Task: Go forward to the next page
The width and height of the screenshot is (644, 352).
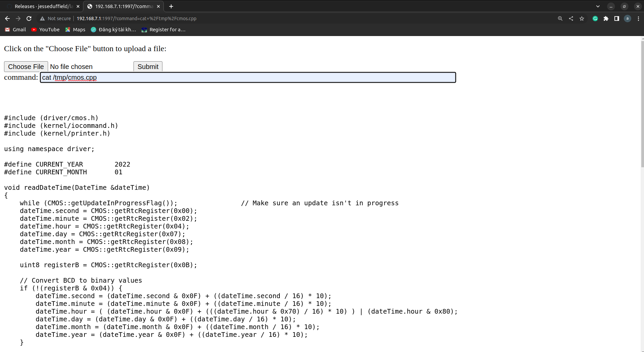Action: point(18,19)
